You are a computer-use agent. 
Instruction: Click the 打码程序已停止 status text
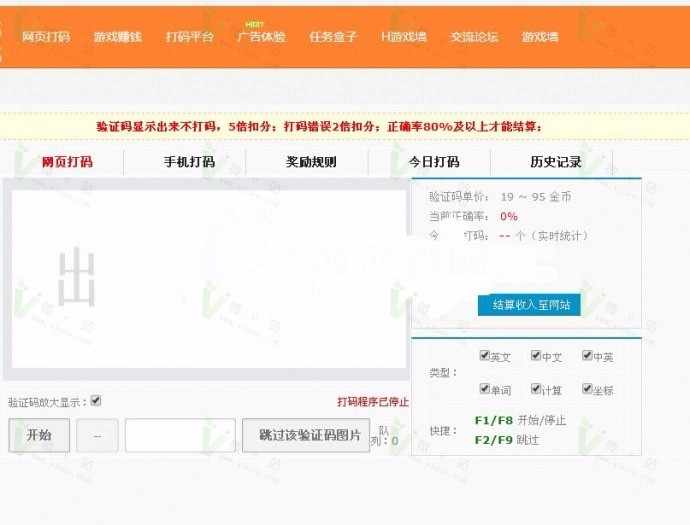tap(373, 402)
